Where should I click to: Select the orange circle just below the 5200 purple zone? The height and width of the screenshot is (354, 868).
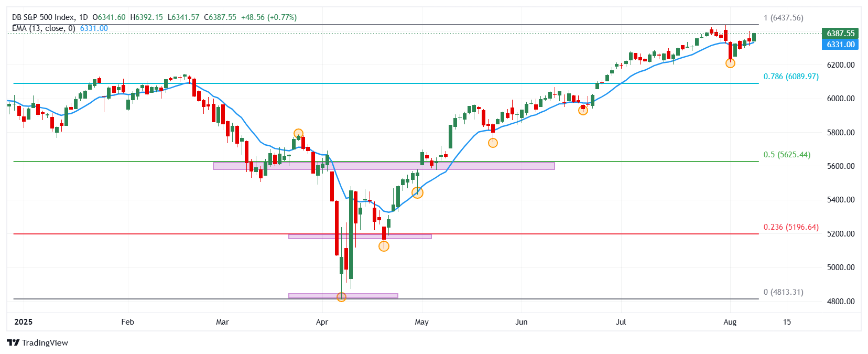(384, 246)
